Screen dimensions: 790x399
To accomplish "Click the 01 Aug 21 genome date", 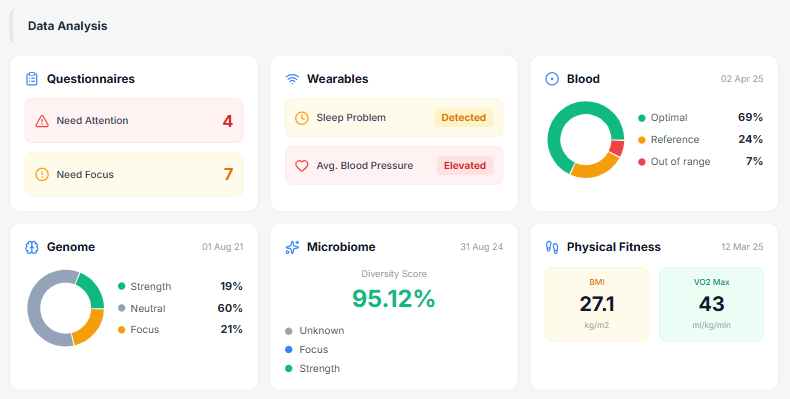I will 223,247.
